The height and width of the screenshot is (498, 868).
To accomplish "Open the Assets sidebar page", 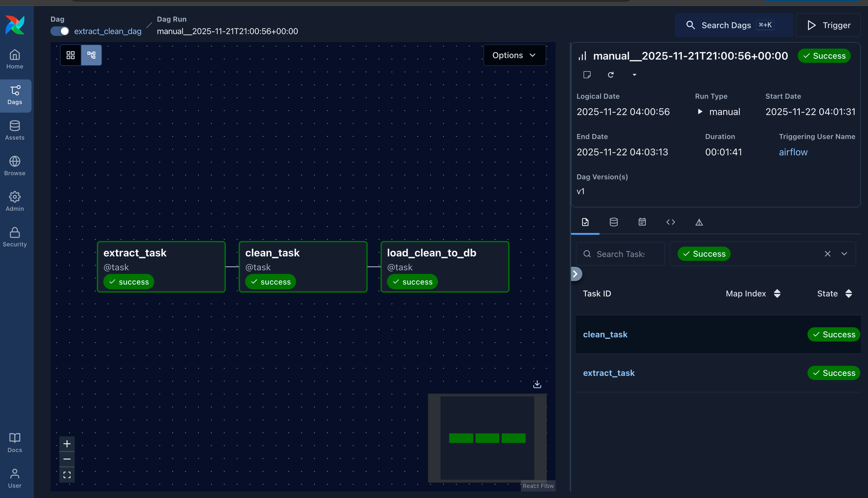I will [x=15, y=130].
